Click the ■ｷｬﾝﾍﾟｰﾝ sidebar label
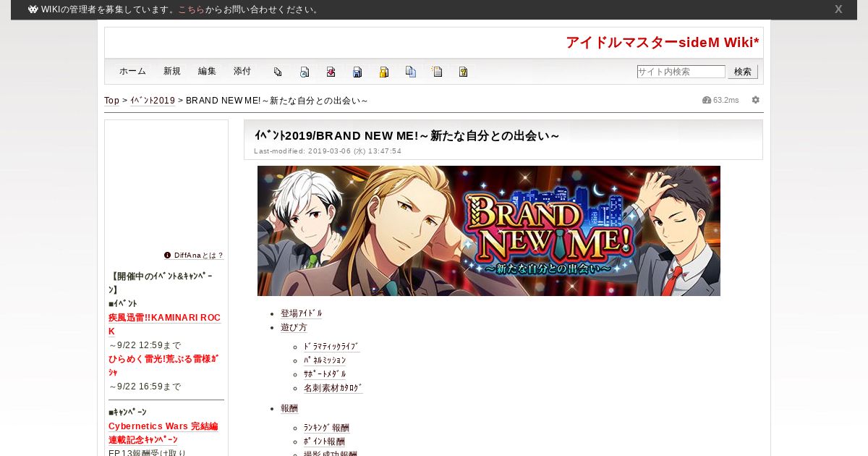Image resolution: width=868 pixels, height=456 pixels. pos(127,413)
